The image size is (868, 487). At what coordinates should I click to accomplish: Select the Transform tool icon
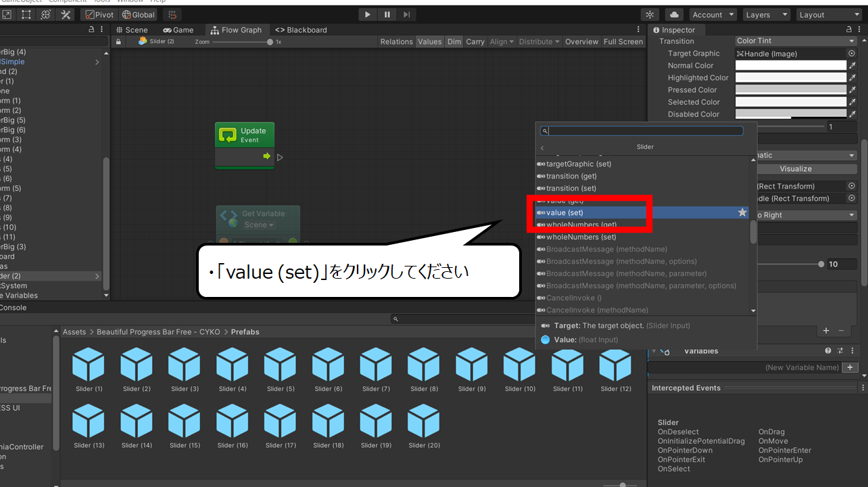pyautogui.click(x=45, y=14)
